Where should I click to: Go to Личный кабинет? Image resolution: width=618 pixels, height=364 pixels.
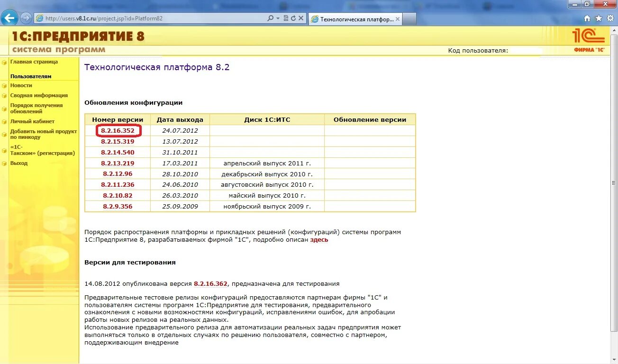coord(32,121)
